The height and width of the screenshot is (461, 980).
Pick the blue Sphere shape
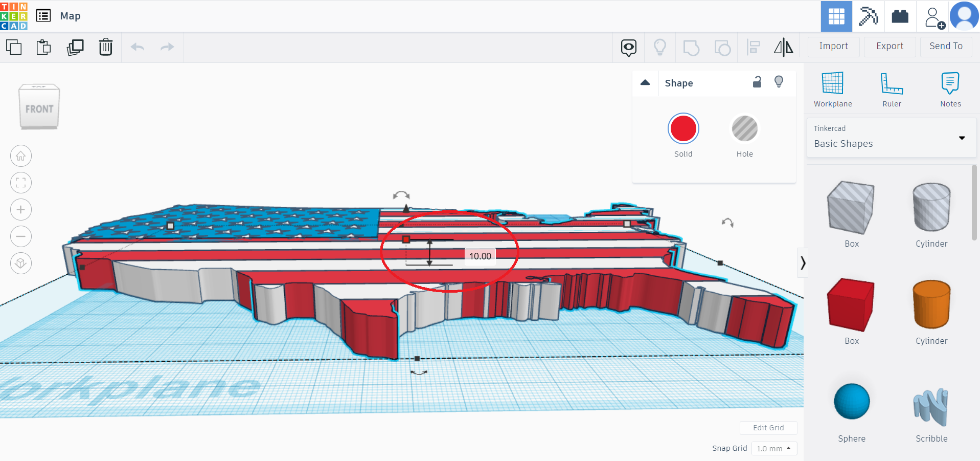tap(852, 402)
